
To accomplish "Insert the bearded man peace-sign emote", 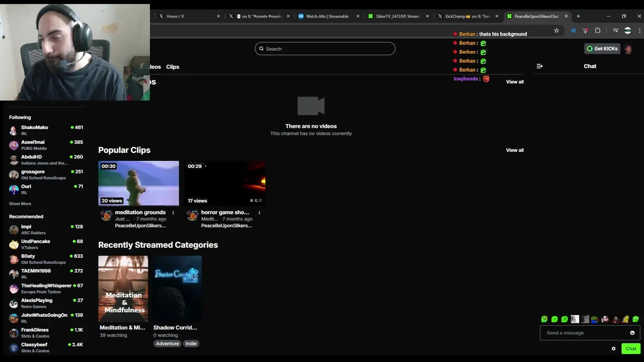I will point(605,319).
